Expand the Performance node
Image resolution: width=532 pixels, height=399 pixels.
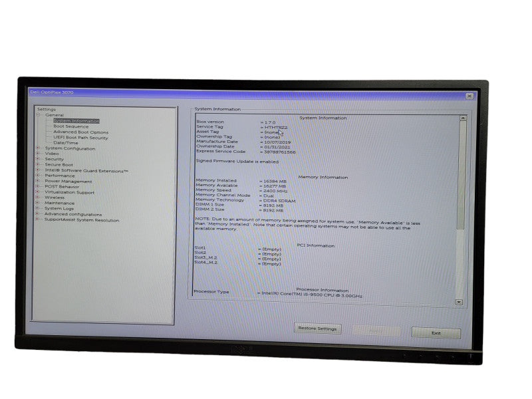(38, 176)
